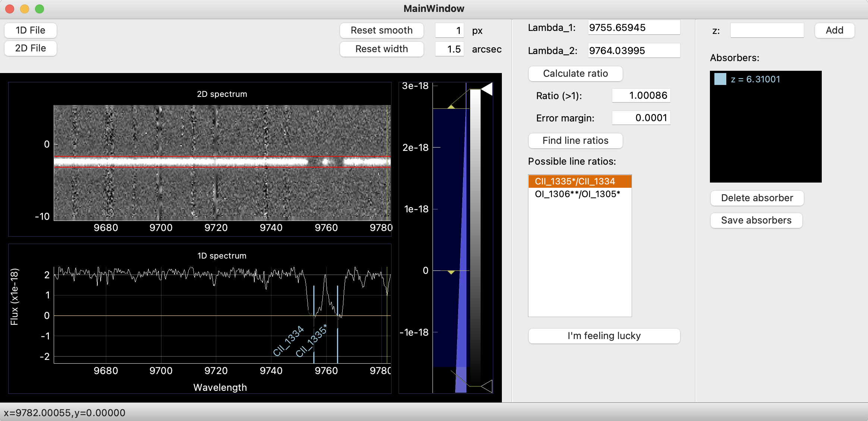This screenshot has height=421, width=868.
Task: Click the CII_1334 line marker label
Action: coord(288,341)
